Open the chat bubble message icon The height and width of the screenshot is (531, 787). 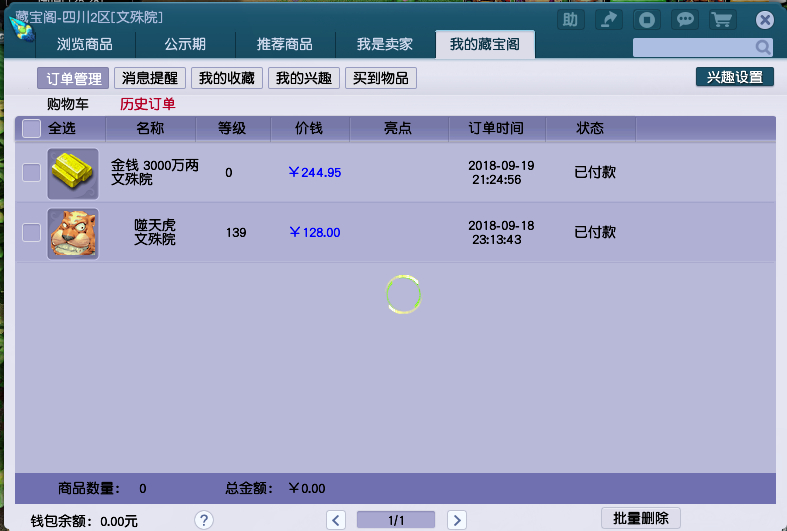point(685,20)
